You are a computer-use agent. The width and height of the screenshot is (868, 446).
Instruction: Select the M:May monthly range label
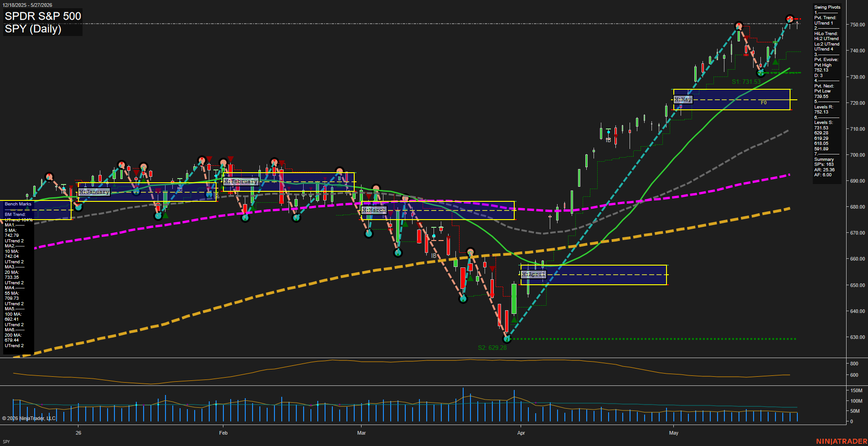pos(683,99)
